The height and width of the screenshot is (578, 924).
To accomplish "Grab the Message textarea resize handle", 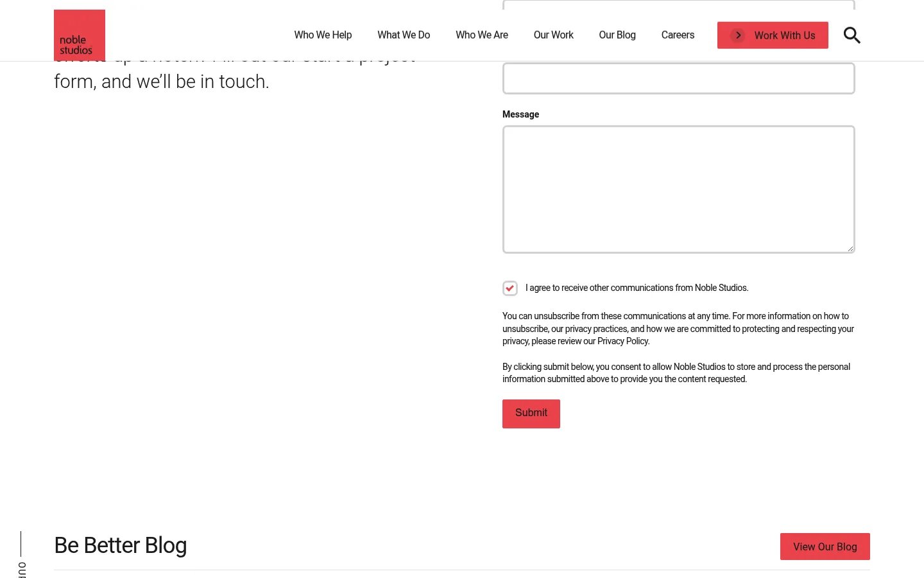I will click(850, 249).
